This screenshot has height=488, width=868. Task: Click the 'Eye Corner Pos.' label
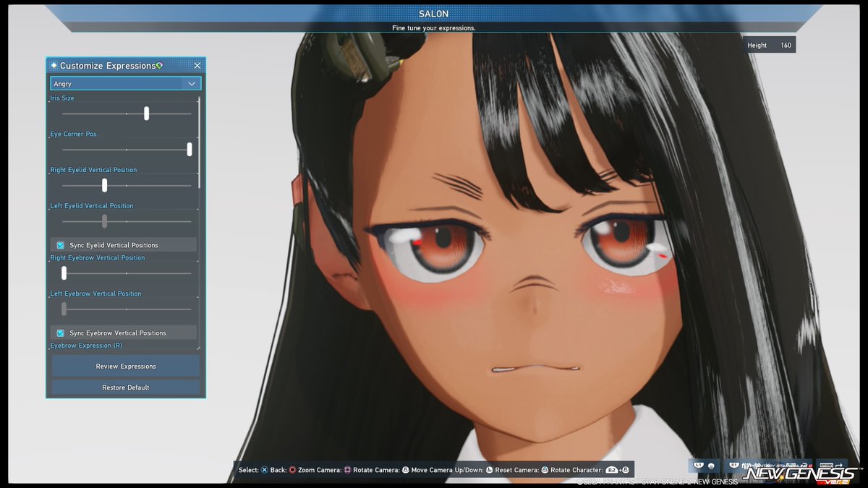pyautogui.click(x=74, y=134)
